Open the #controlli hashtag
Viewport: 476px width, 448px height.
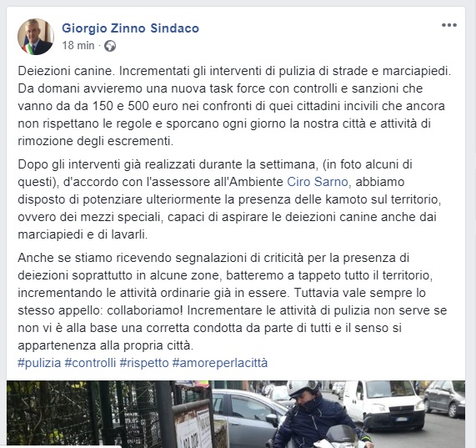tap(91, 363)
